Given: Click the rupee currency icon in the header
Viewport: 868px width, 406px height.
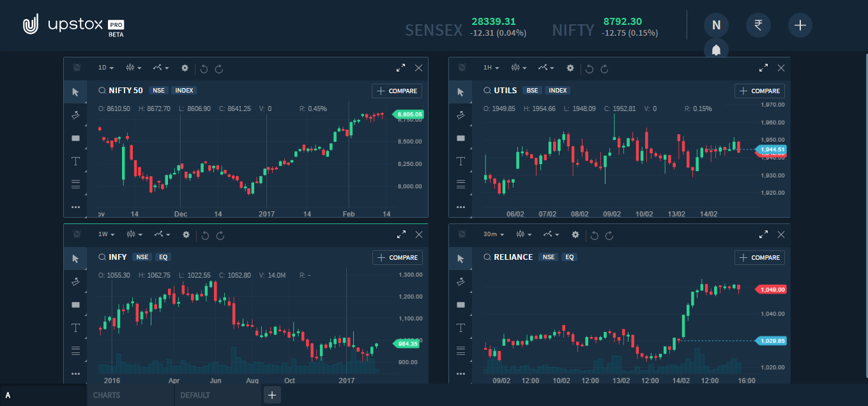Looking at the screenshot, I should (x=758, y=26).
